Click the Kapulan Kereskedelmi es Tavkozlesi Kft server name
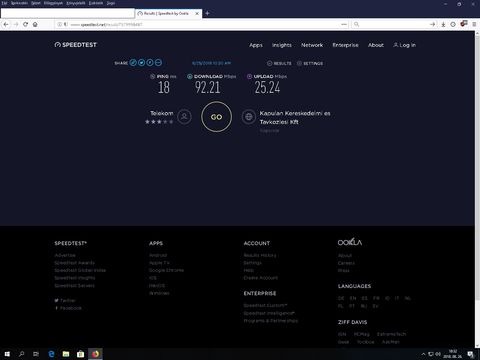The image size is (480, 360). point(295,118)
